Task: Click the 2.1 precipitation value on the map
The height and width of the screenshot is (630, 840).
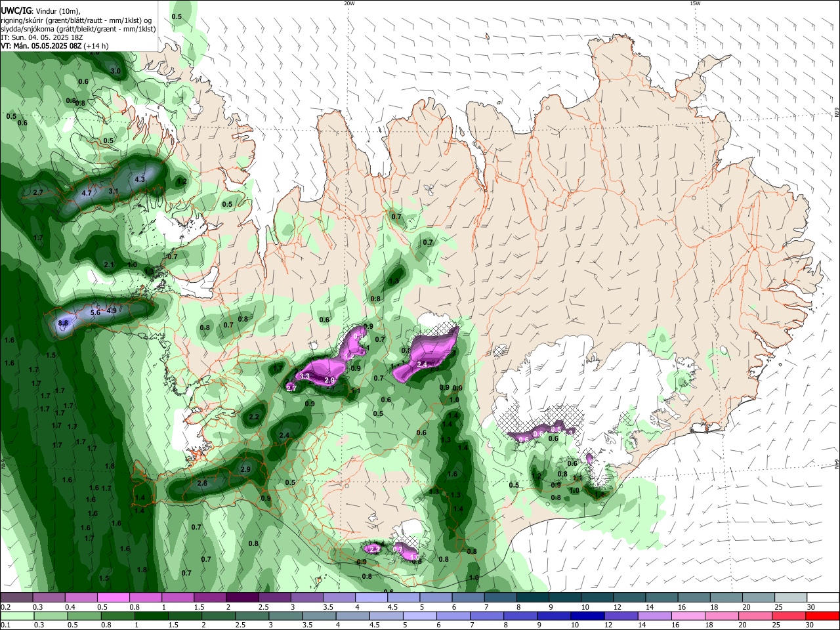Action: point(109,264)
